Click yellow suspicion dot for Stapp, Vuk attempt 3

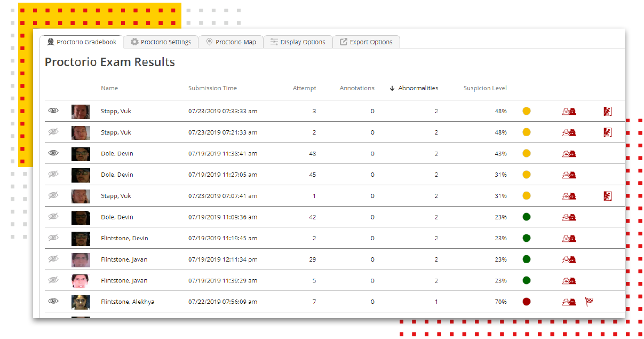pos(527,111)
